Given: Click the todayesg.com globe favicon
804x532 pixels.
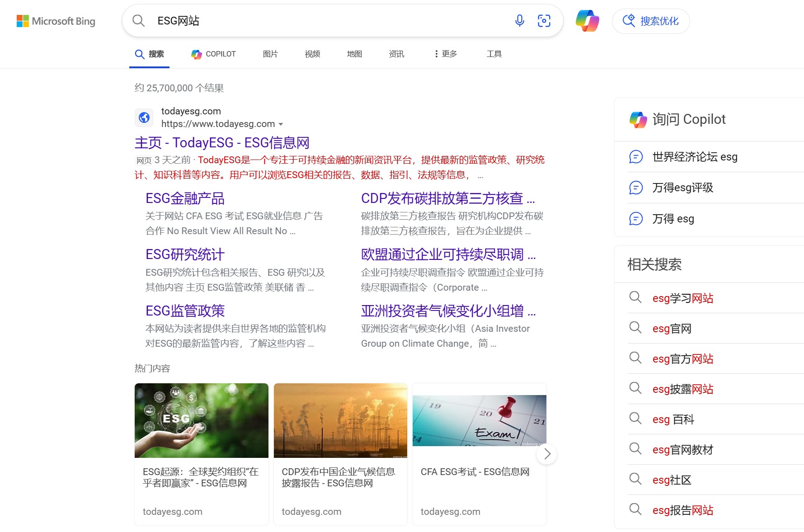Looking at the screenshot, I should click(144, 118).
